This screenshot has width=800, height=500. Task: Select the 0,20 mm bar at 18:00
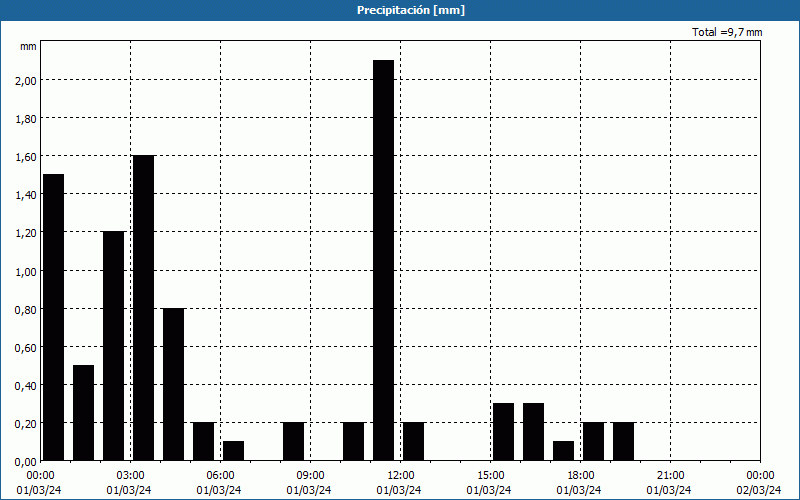(594, 441)
